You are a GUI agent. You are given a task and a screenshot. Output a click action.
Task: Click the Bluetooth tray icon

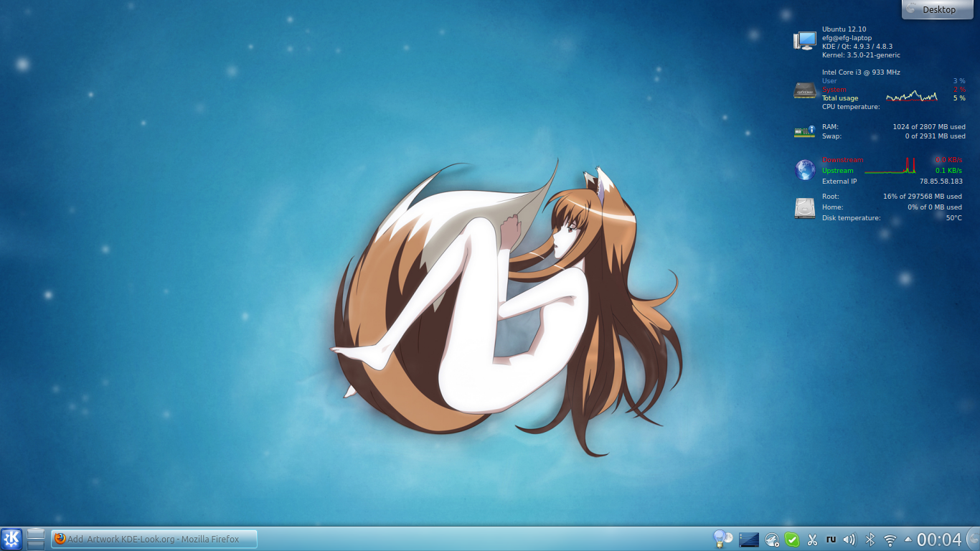click(870, 539)
